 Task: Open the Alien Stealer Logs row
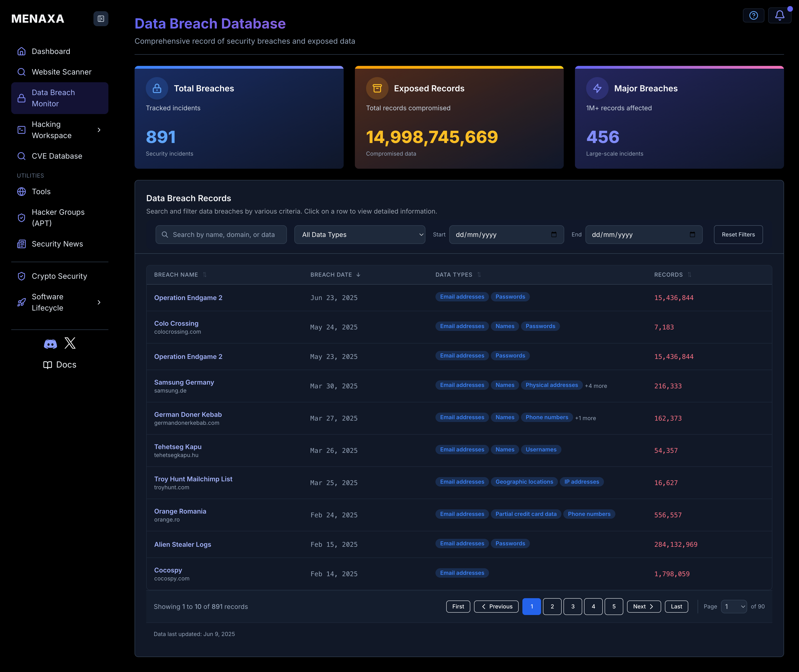[459, 545]
